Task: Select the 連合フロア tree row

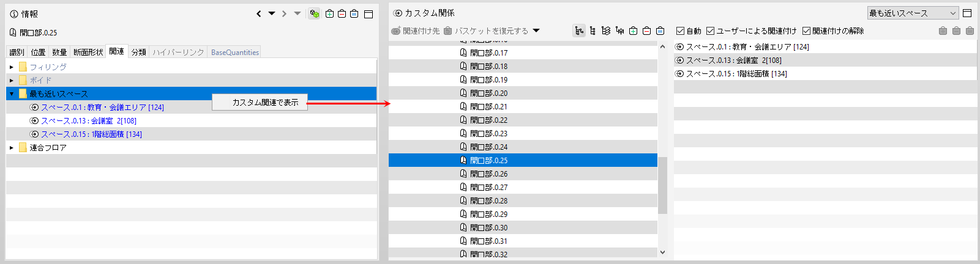Action: 191,147
